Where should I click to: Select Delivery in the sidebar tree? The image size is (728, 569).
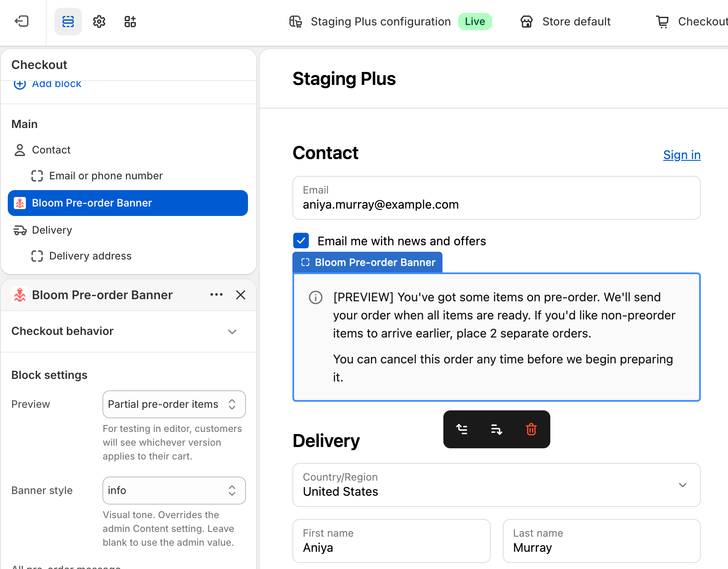tap(52, 230)
